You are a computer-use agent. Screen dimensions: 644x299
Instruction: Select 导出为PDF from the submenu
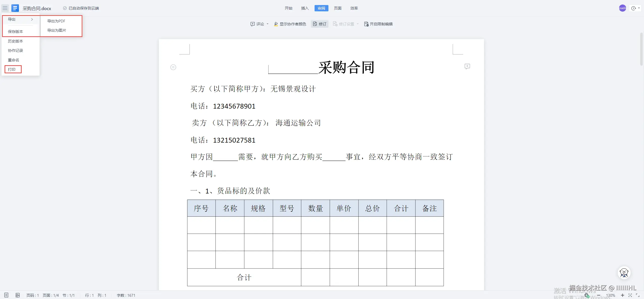pos(56,21)
